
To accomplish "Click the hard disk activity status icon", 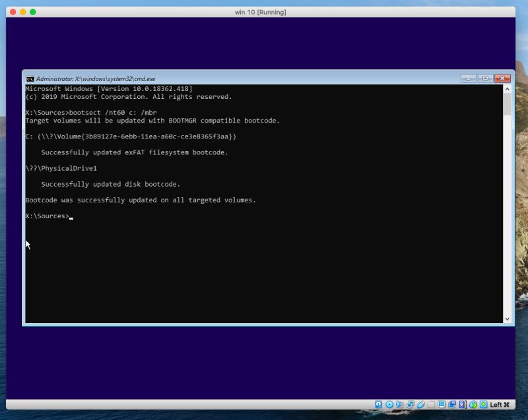I will click(x=378, y=404).
